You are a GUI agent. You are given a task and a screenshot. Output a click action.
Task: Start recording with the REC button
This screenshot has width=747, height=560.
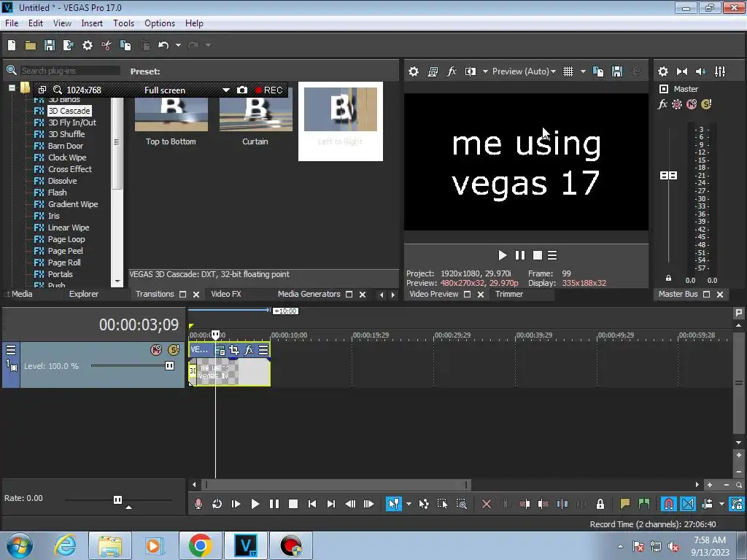(268, 90)
